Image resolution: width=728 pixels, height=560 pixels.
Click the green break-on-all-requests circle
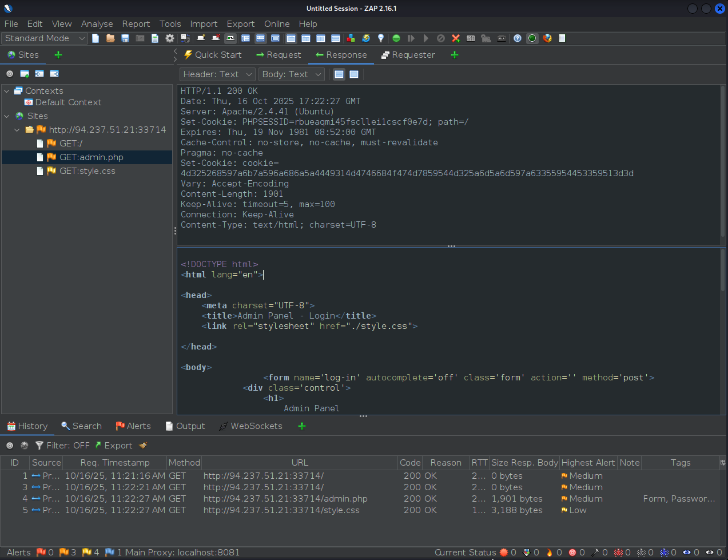click(396, 38)
